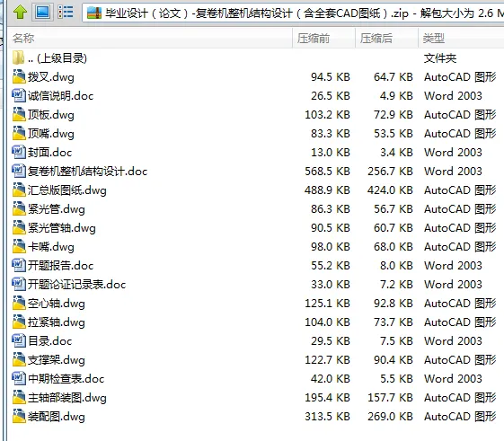Click the Word icon of 开题论证记录表.doc
Image resolution: width=504 pixels, height=441 pixels.
(19, 284)
